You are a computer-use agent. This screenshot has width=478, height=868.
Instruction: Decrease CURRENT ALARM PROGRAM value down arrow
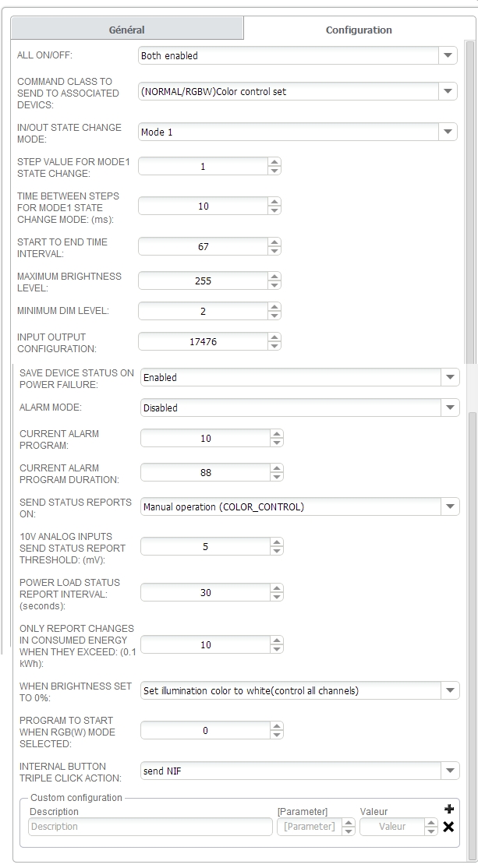point(277,443)
